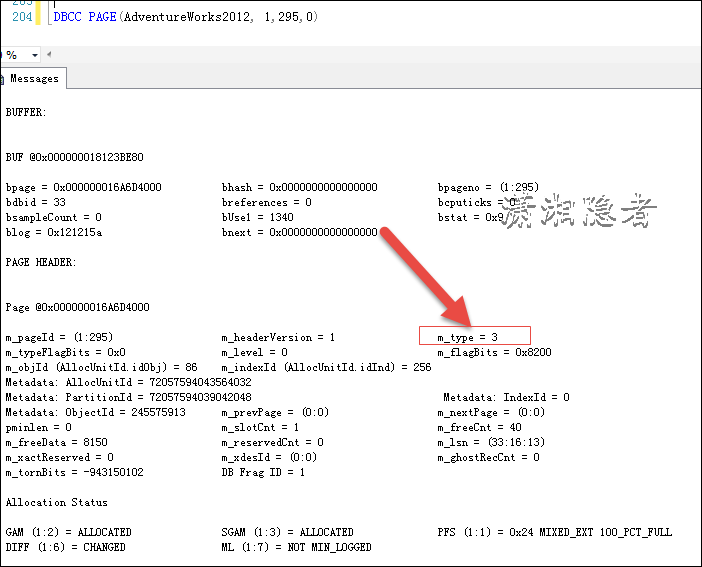Viewport: 702px width, 567px height.
Task: Select Page @0x000000016A6D4000 line
Action: pos(77,307)
